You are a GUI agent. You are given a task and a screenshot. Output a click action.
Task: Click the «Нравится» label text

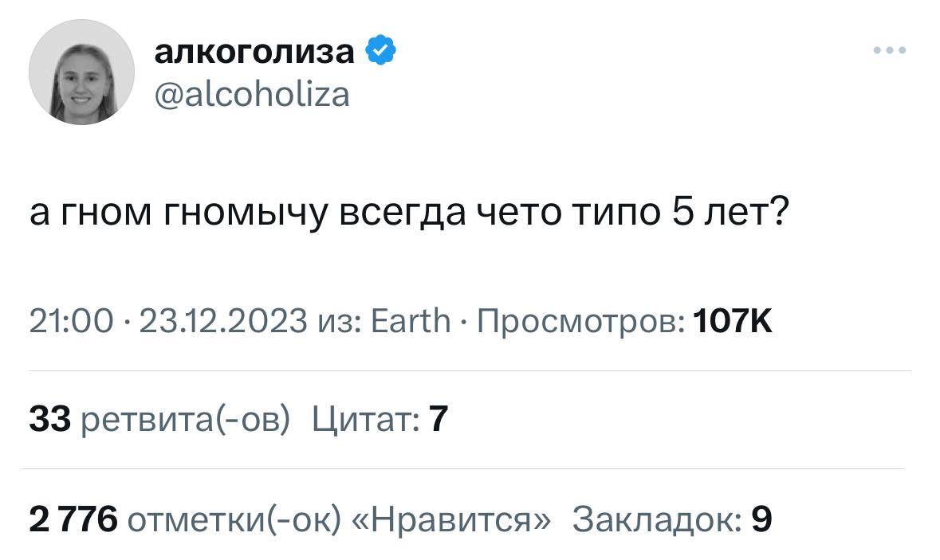pos(450,519)
